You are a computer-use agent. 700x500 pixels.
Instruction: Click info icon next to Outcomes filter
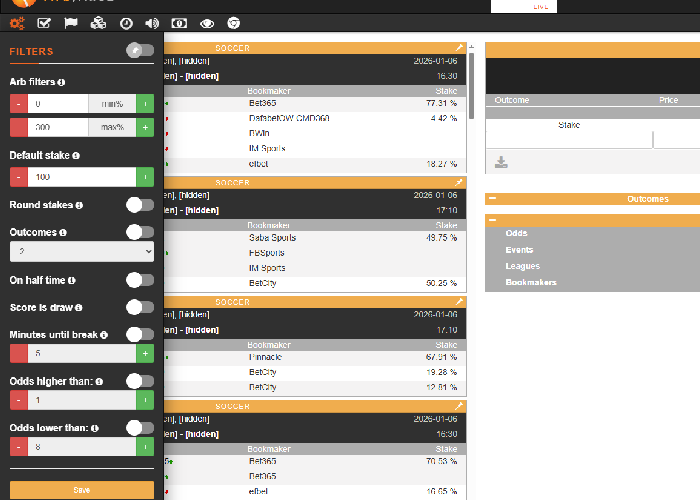63,233
